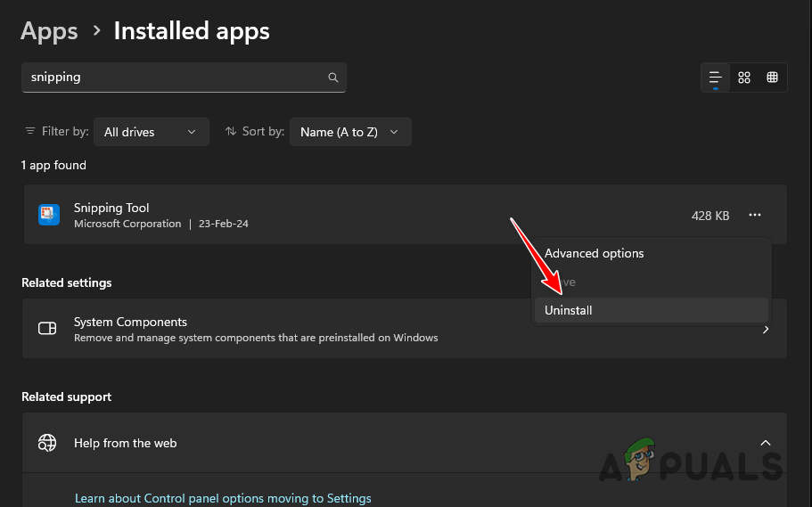Image resolution: width=812 pixels, height=507 pixels.
Task: Go back to the Apps breadcrumb
Action: click(x=49, y=31)
